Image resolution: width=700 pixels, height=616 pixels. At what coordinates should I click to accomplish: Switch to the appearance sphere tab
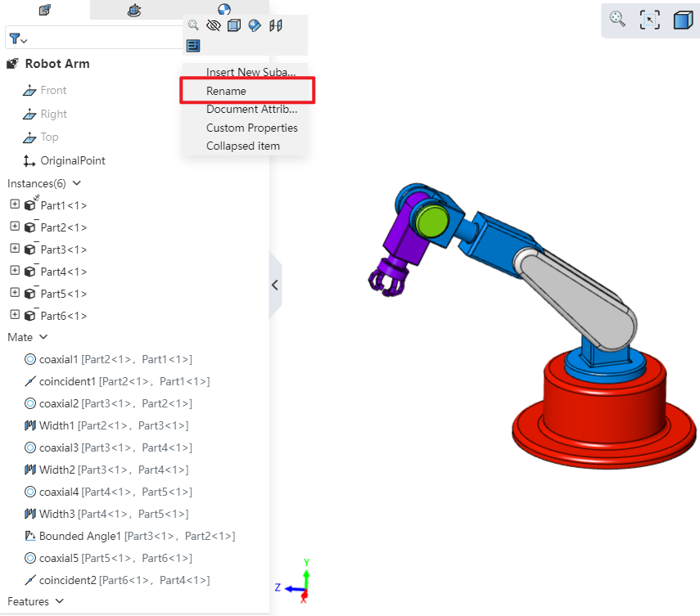coord(224,10)
